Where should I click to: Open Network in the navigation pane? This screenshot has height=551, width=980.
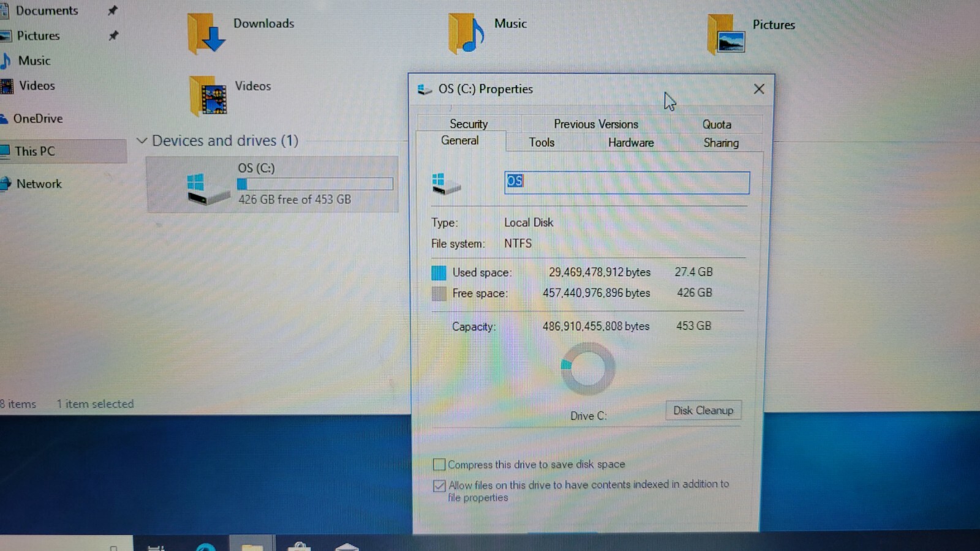[x=39, y=184]
